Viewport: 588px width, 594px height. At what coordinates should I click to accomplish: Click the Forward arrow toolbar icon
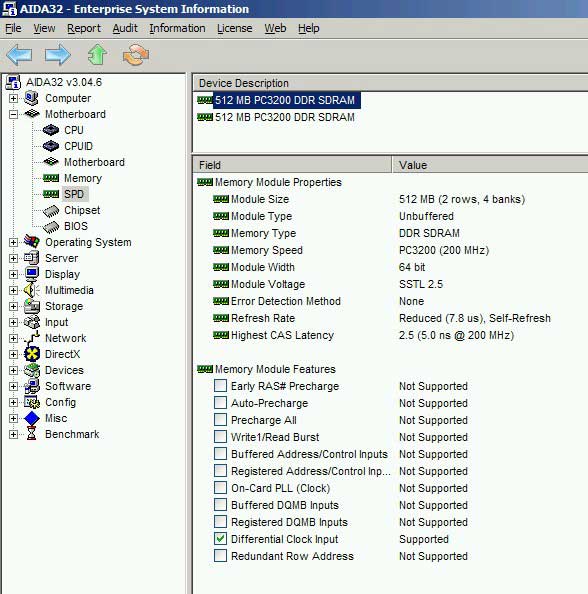[x=58, y=55]
